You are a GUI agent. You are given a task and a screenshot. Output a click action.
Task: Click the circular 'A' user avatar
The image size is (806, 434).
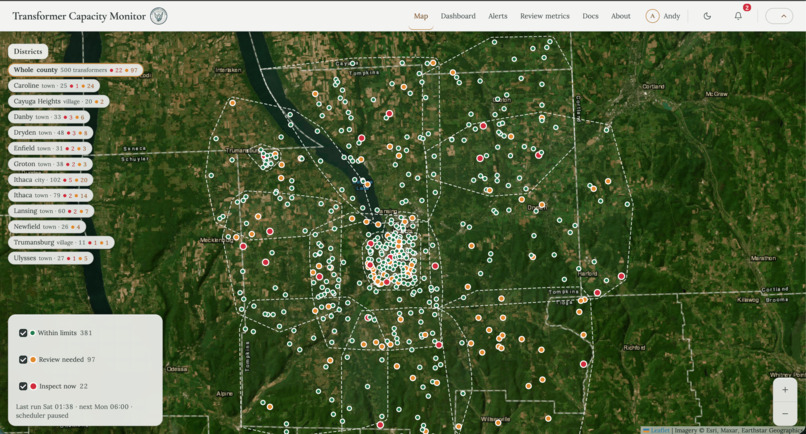(x=652, y=16)
